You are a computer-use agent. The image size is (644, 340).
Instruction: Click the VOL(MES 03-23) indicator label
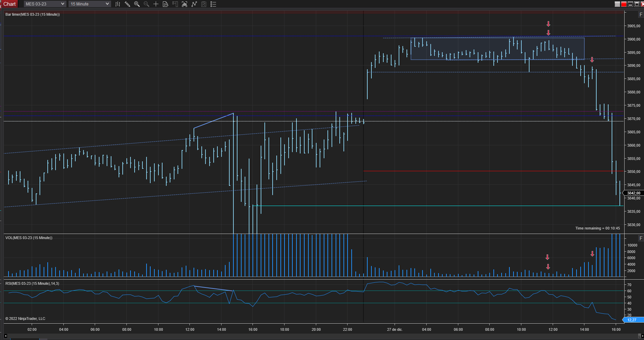point(30,237)
